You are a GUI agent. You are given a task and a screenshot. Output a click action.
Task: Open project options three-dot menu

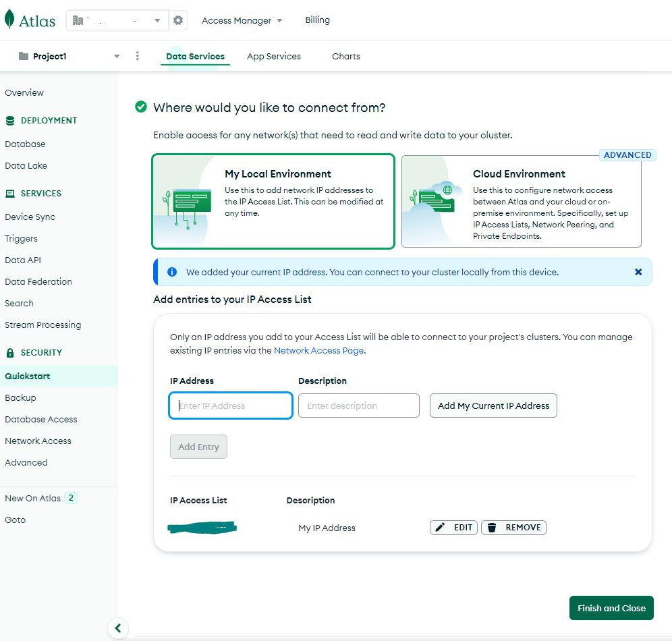pyautogui.click(x=137, y=56)
